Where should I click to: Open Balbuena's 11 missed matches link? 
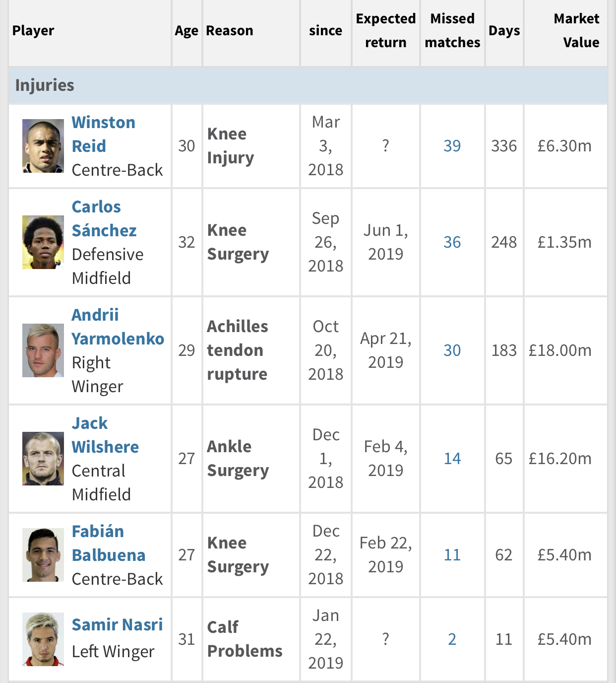tap(452, 555)
